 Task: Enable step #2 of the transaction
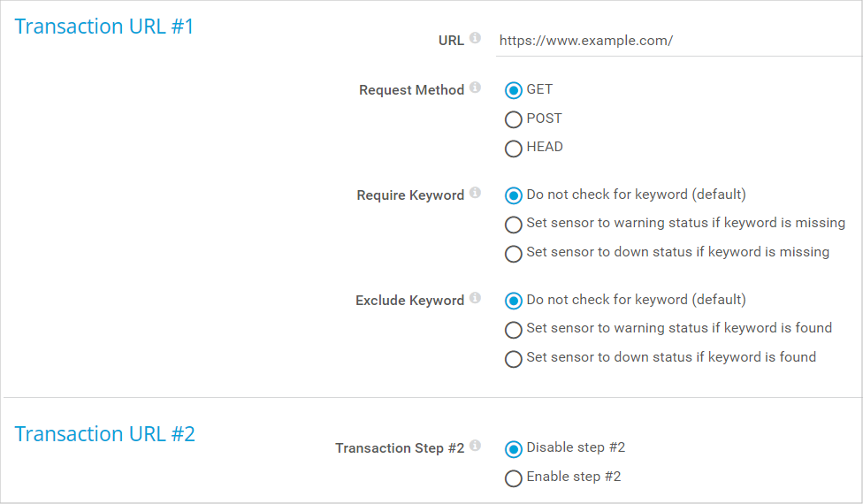pos(513,478)
